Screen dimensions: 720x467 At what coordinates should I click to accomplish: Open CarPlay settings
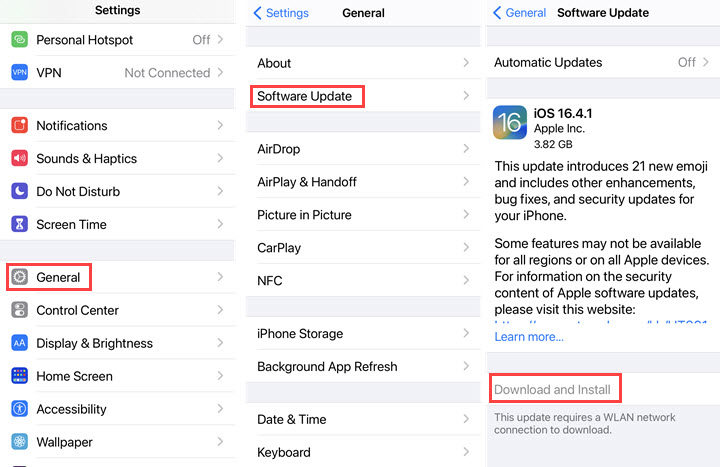point(363,248)
